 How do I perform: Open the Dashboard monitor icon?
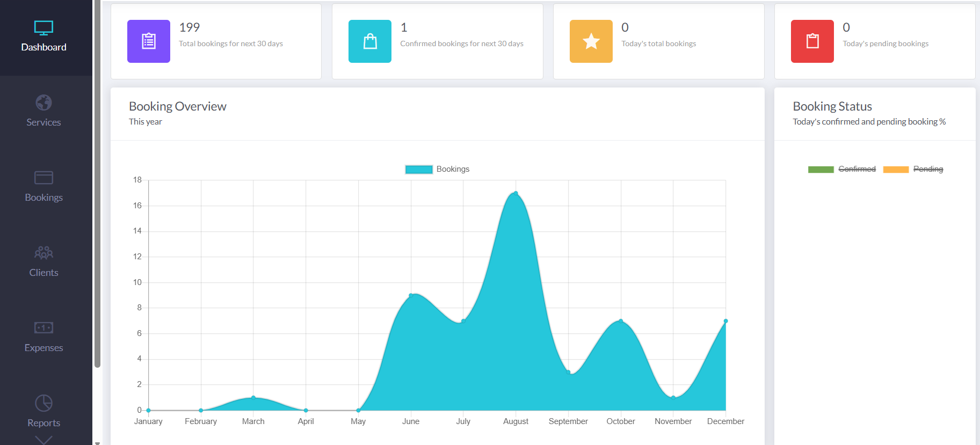click(43, 28)
